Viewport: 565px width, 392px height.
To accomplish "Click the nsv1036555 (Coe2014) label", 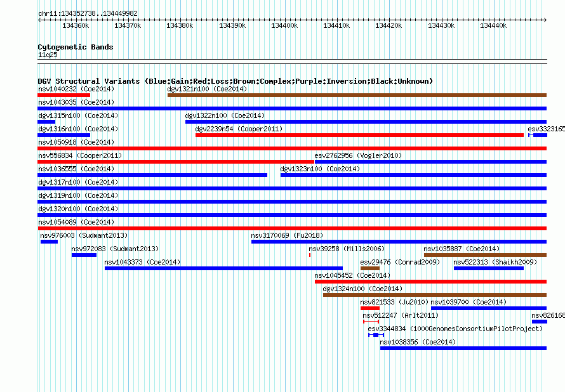I will 76,169.
